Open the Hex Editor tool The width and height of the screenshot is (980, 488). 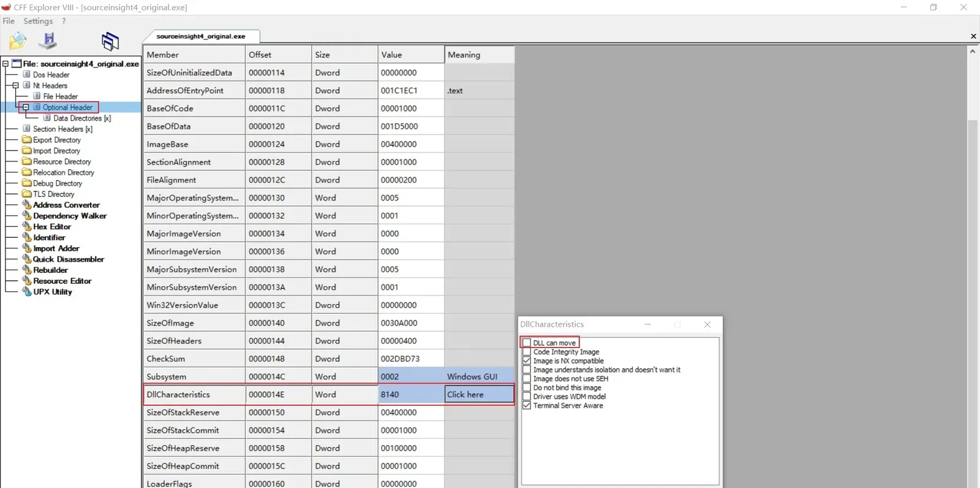tap(52, 227)
